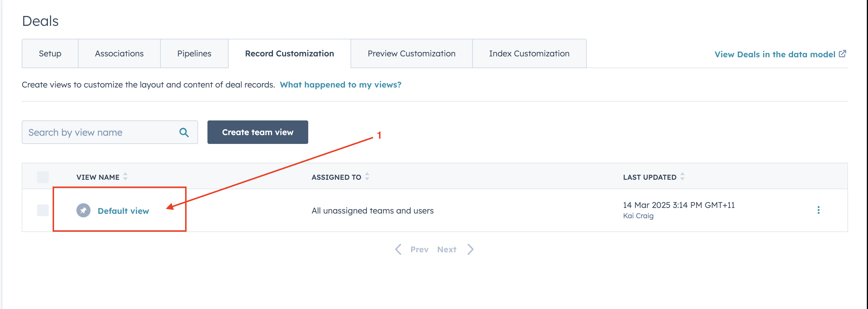Open the Preview Customization tab
868x309 pixels.
(x=411, y=53)
